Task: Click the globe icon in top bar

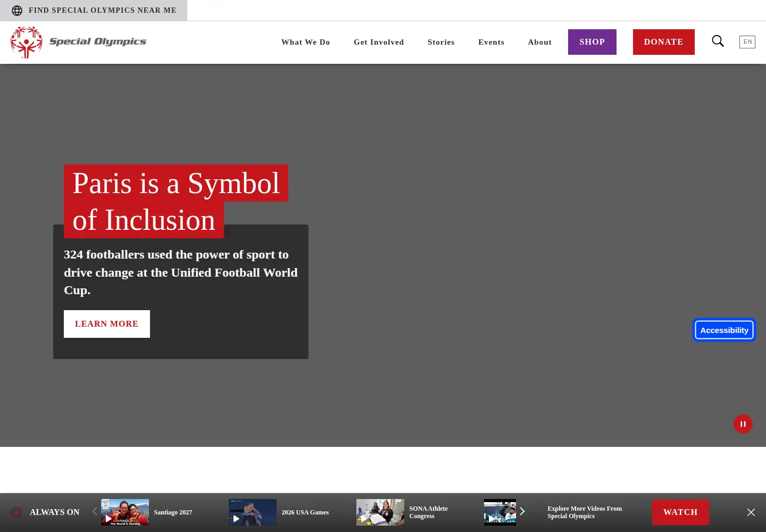Action: click(17, 11)
